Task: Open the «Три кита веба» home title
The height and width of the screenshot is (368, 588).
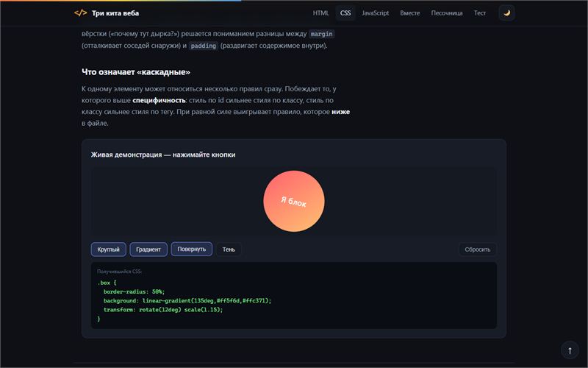Action: click(x=115, y=13)
